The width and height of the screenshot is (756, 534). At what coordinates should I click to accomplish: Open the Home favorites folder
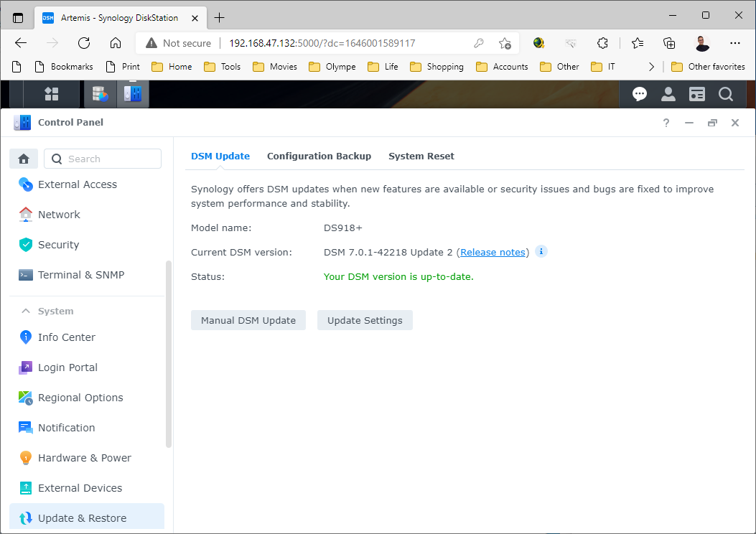[x=172, y=67]
